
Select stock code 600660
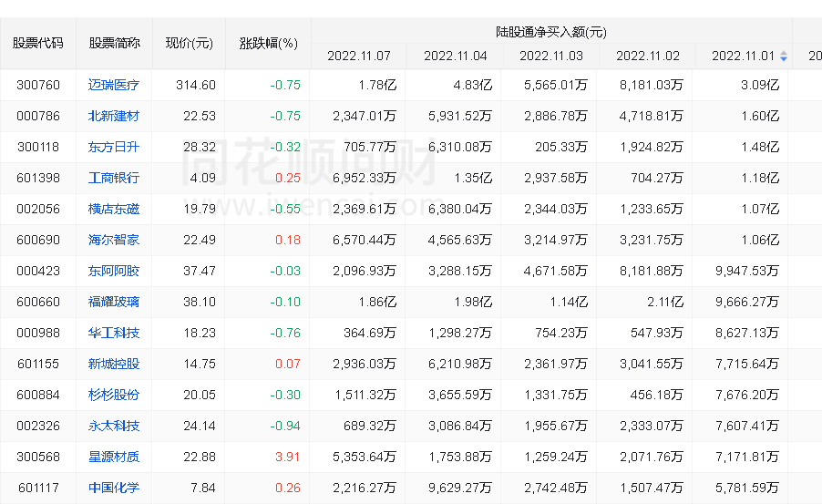38,302
